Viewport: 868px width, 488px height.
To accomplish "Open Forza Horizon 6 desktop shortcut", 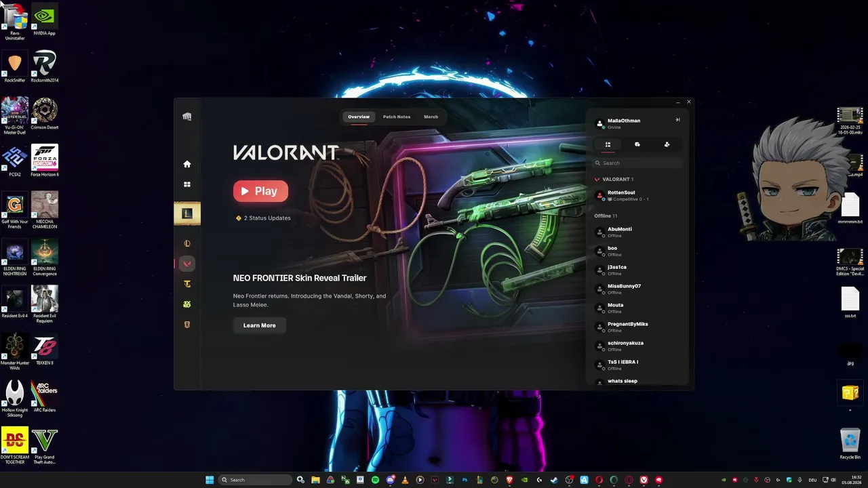I will [x=44, y=161].
